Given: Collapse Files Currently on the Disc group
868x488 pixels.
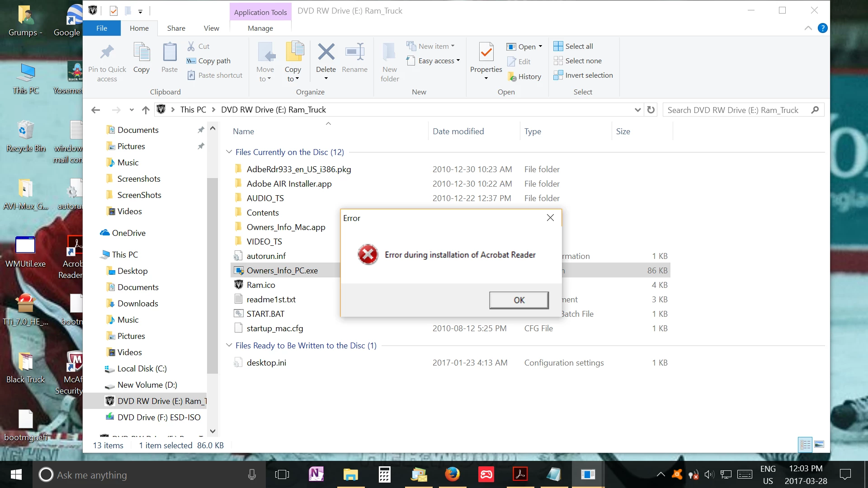Looking at the screenshot, I should (x=229, y=152).
